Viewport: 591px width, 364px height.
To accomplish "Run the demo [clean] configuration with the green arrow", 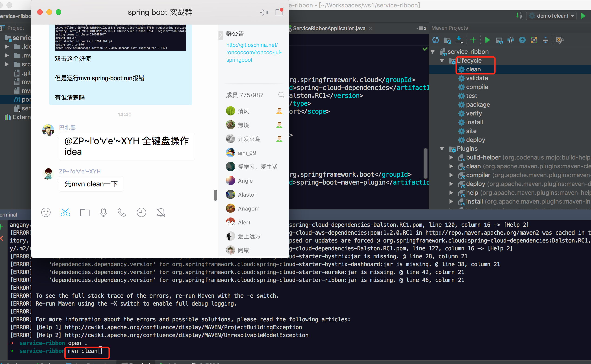I will pyautogui.click(x=583, y=16).
